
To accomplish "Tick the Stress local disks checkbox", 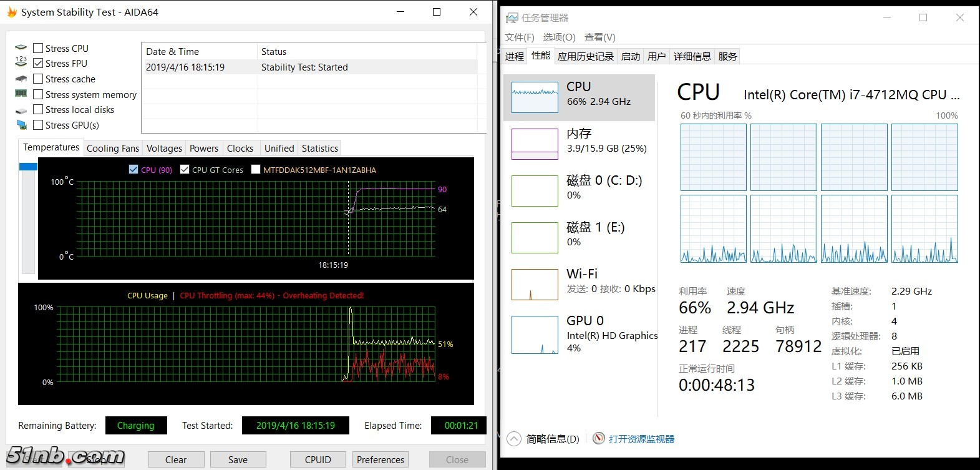I will tap(38, 109).
